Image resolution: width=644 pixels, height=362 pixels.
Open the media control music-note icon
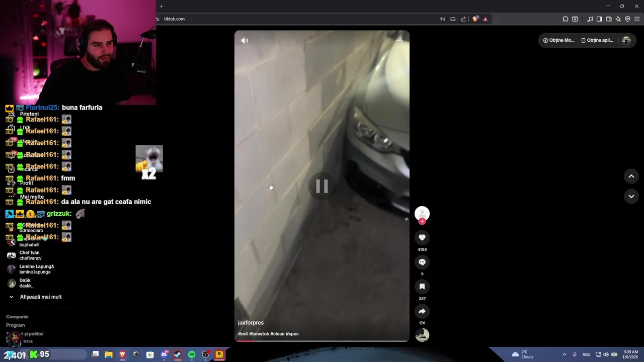tap(590, 19)
